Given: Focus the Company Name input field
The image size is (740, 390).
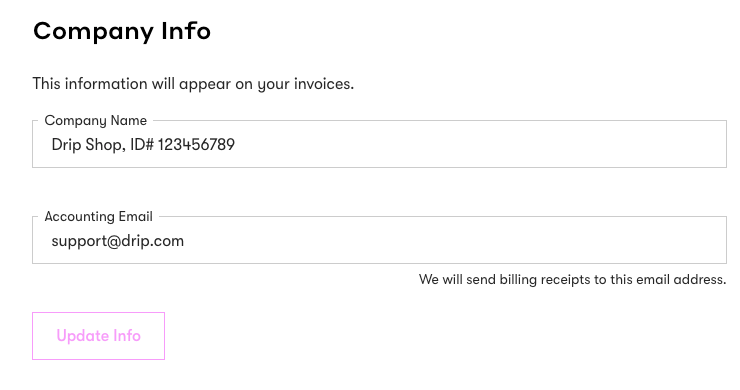Looking at the screenshot, I should tap(379, 144).
